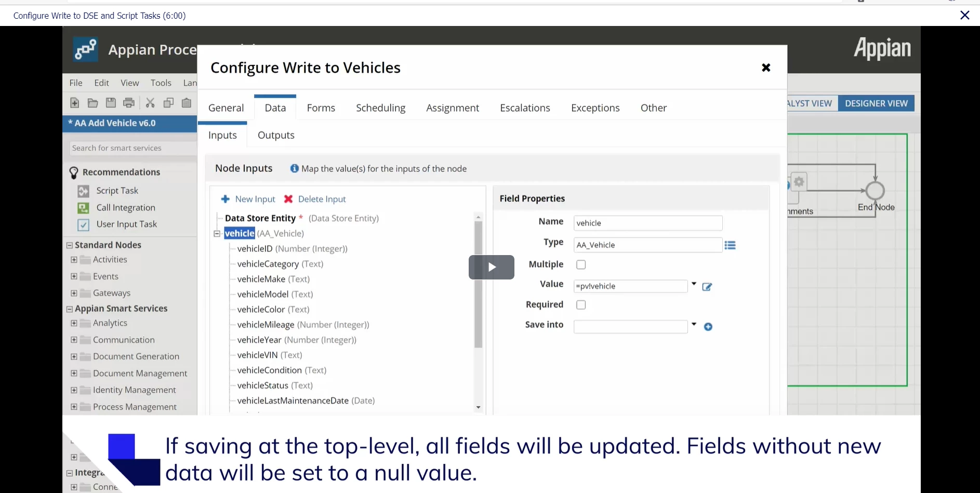Click the Cut scissors toolbar icon

pos(150,103)
